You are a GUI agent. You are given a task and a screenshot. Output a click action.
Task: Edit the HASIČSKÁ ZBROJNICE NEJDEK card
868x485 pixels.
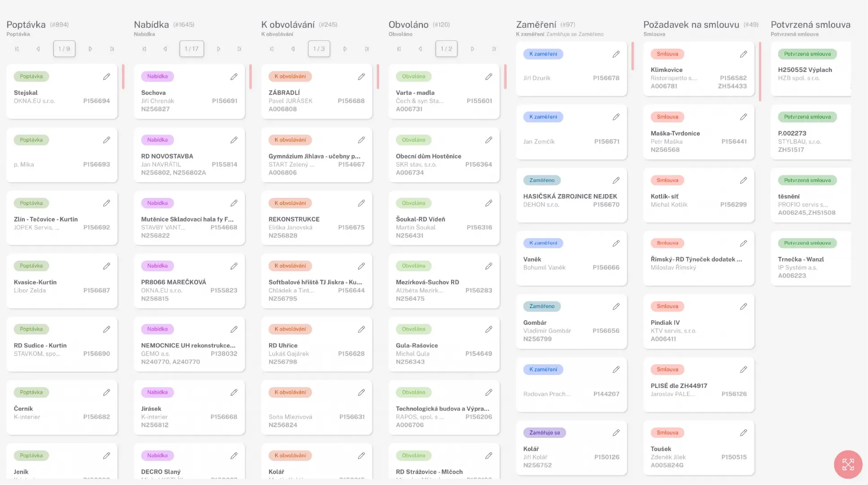616,181
